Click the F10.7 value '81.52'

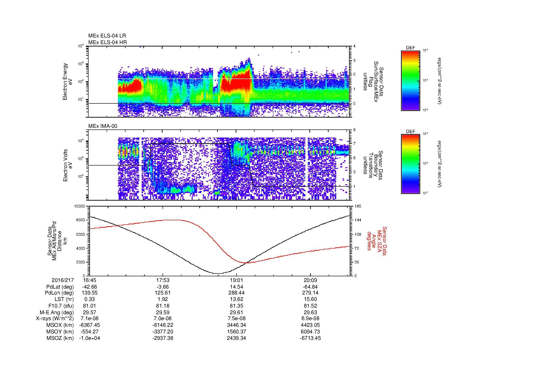tap(310, 306)
